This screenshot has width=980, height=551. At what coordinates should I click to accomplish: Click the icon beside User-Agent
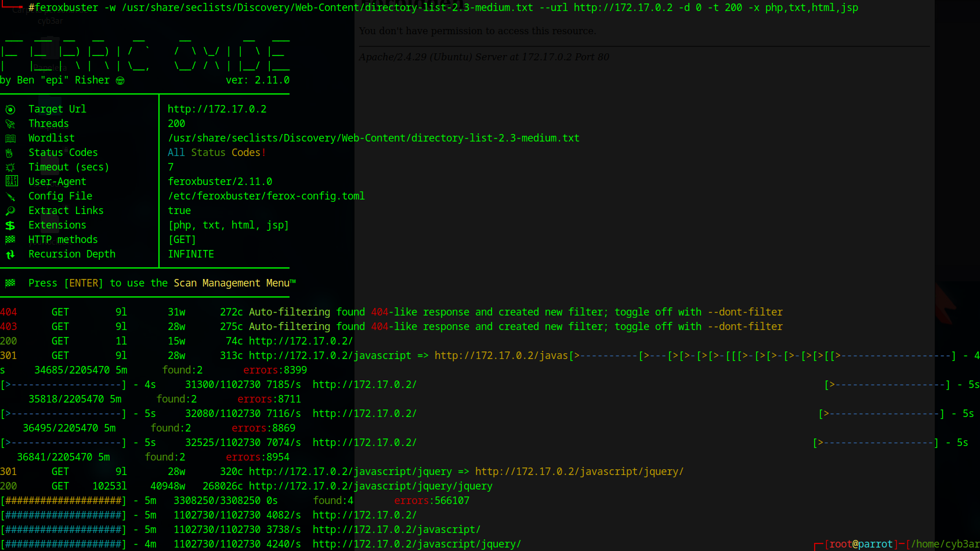(12, 182)
